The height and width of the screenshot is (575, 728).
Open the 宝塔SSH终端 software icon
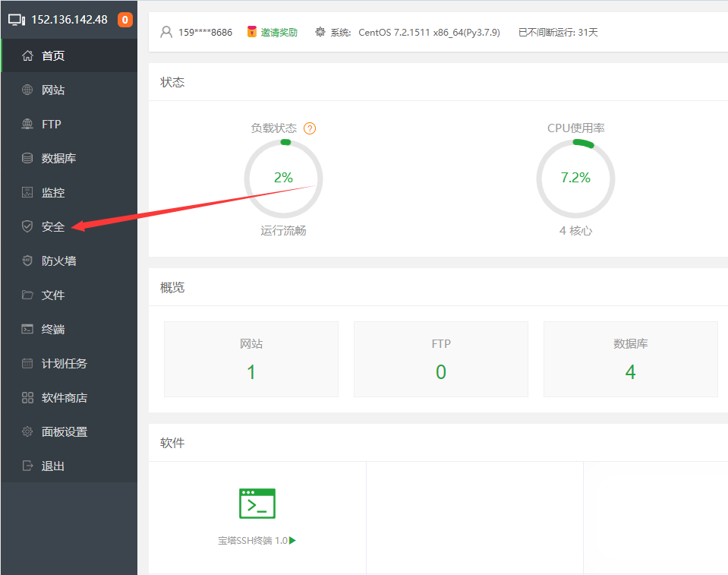coord(257,504)
